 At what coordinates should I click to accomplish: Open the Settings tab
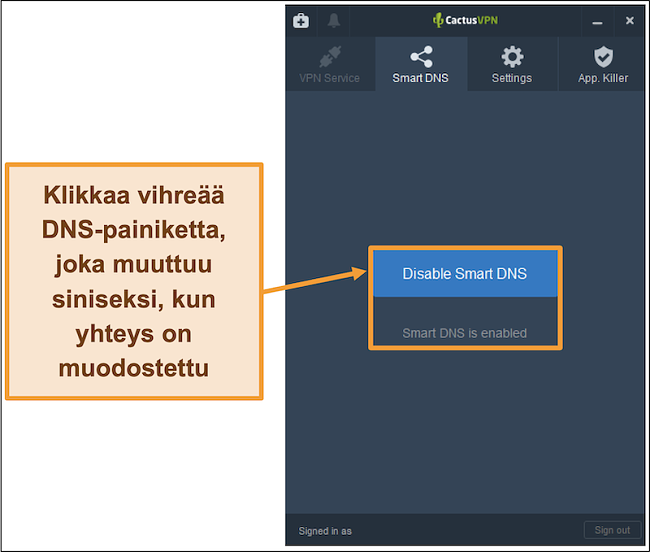click(x=512, y=64)
